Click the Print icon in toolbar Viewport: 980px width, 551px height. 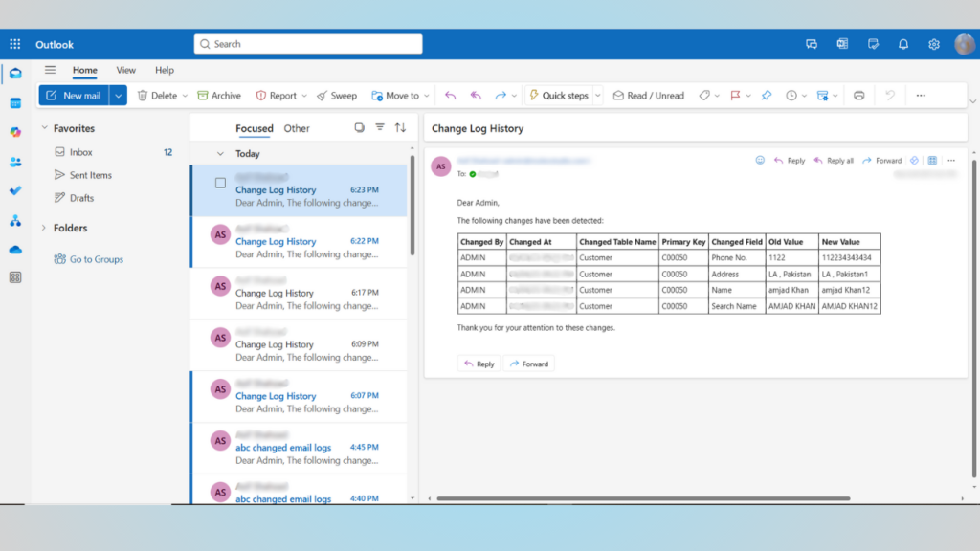coord(858,96)
